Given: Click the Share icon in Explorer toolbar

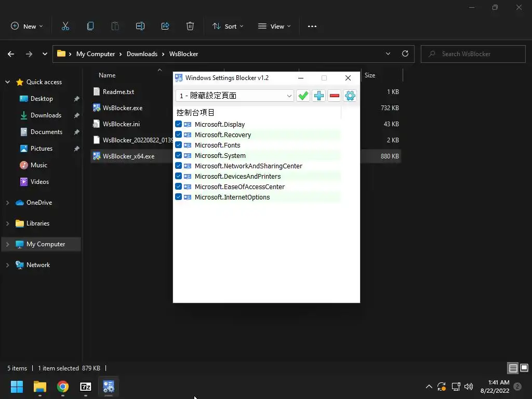Looking at the screenshot, I should [165, 26].
